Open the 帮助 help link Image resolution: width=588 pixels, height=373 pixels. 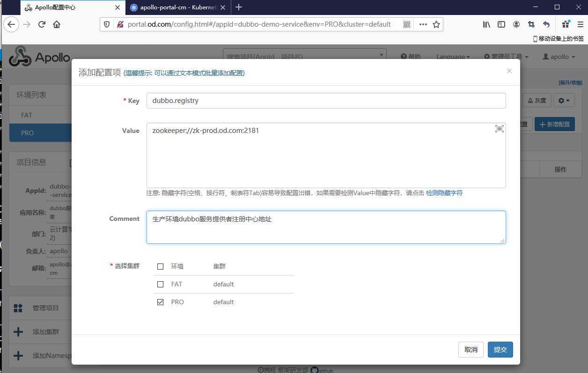[411, 57]
